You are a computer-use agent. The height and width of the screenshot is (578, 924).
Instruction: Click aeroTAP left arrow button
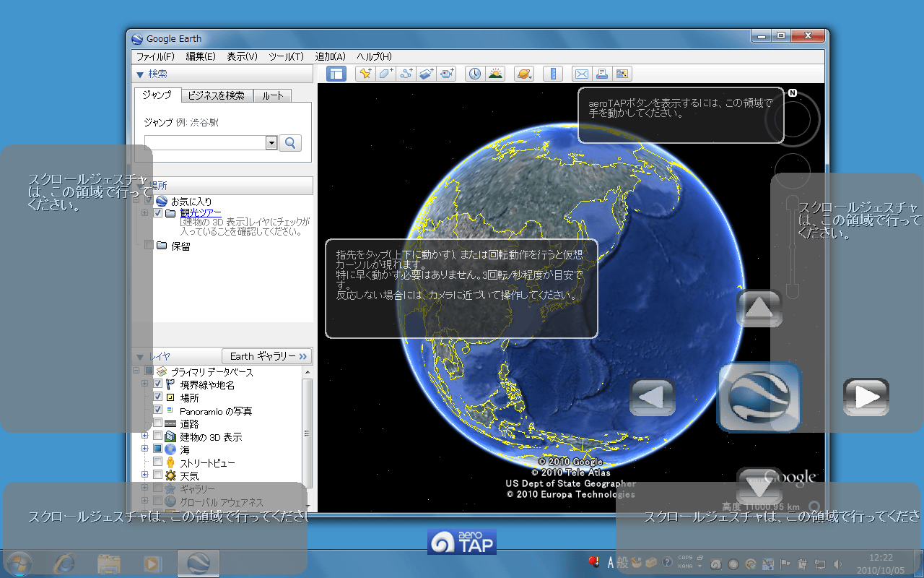(653, 397)
